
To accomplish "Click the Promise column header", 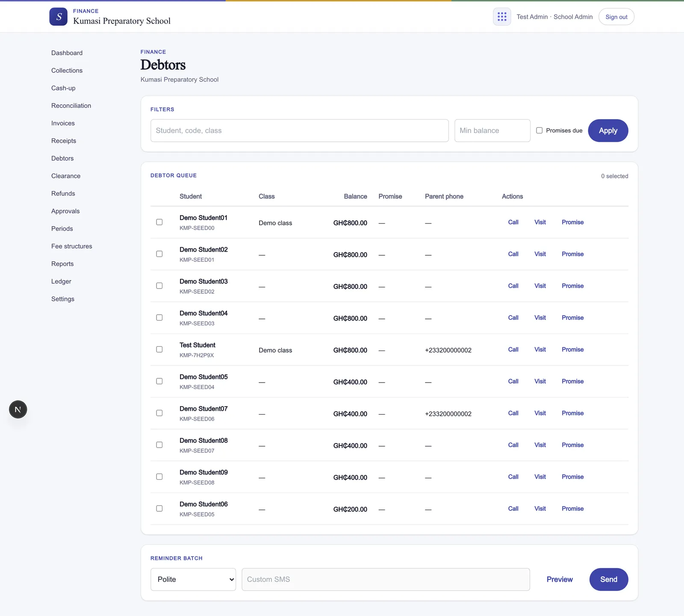I will point(390,196).
